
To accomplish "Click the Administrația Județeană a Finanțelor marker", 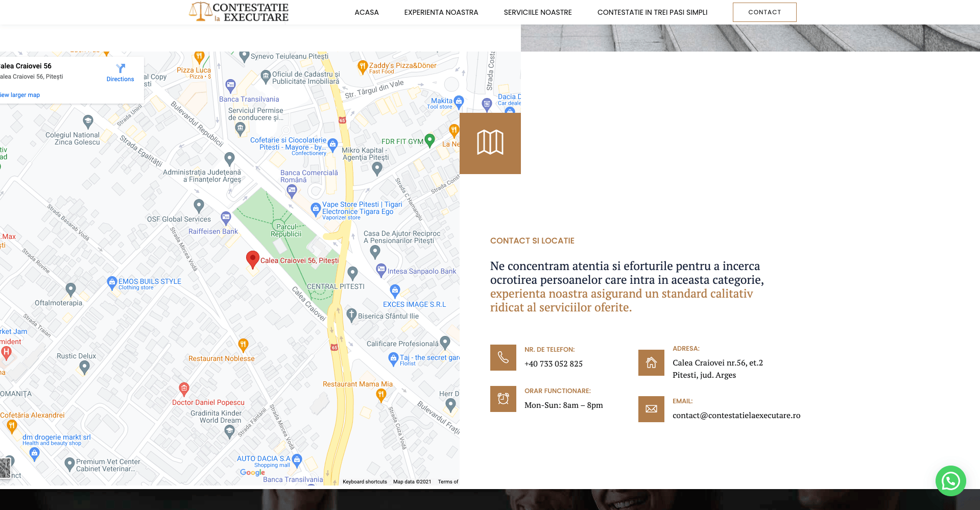I will (230, 159).
